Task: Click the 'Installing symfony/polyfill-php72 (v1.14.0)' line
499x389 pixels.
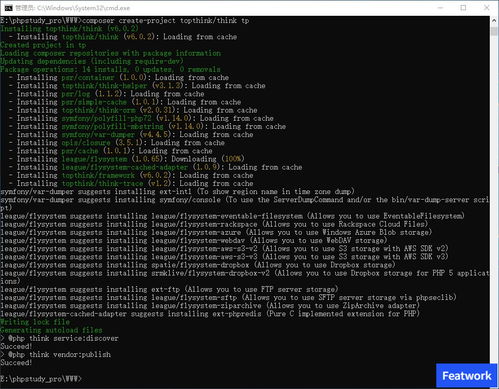Action: coord(141,118)
